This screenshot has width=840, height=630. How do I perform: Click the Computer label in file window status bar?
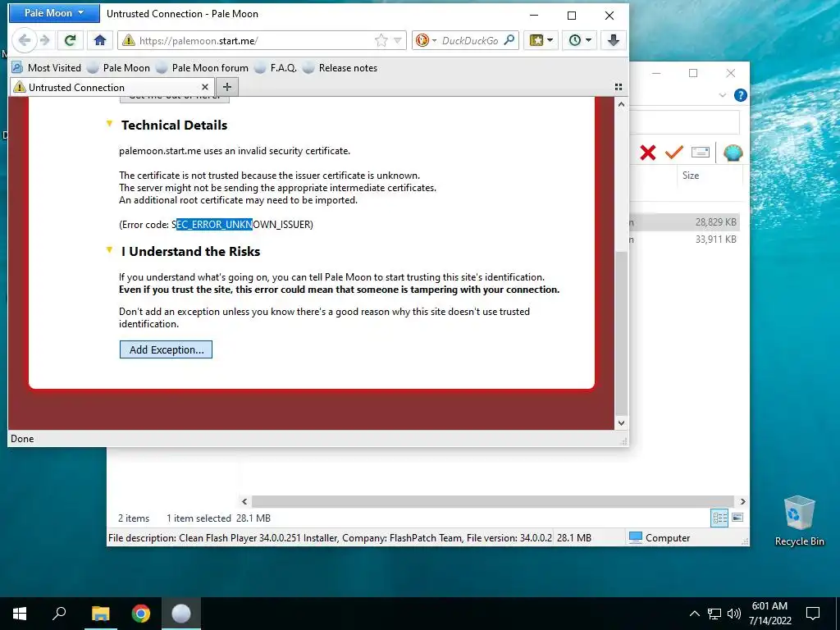click(668, 538)
